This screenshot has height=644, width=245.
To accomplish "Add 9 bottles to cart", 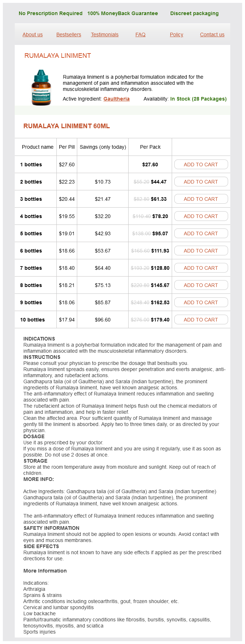I will click(201, 302).
